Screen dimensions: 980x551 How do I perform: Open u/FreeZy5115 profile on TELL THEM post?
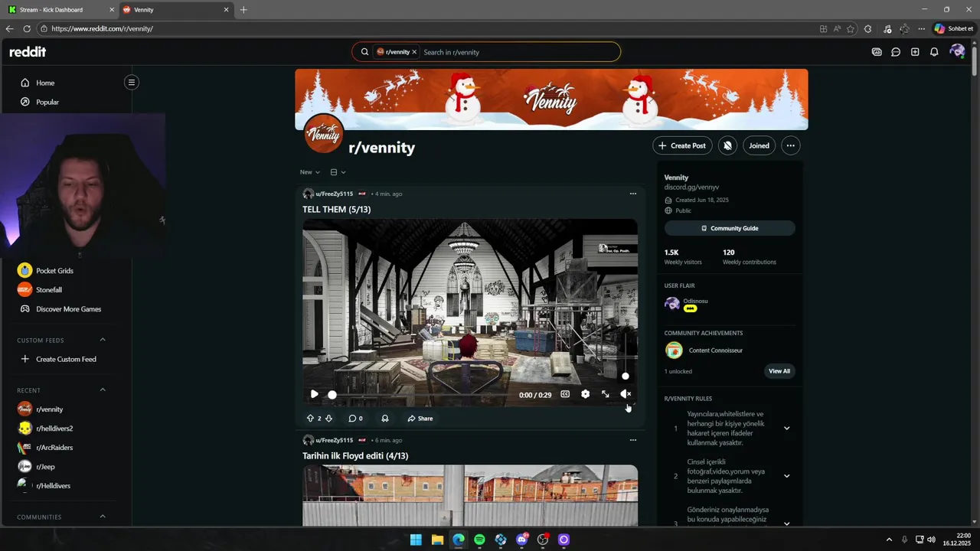[x=334, y=194]
